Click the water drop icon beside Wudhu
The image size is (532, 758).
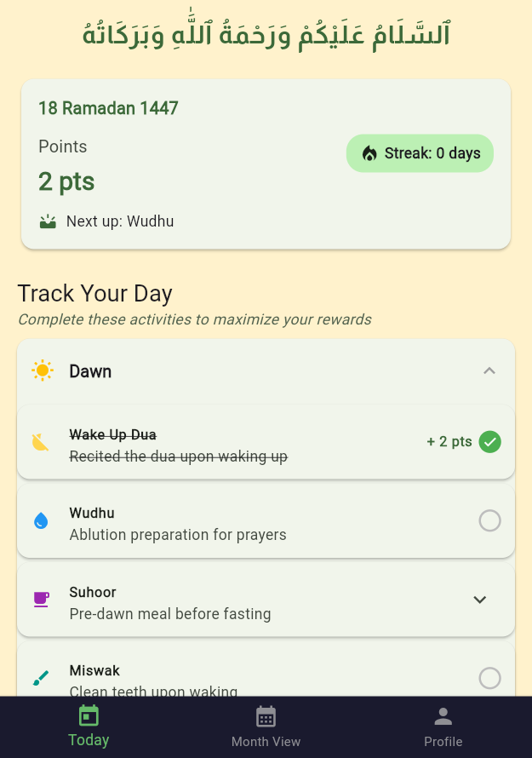(41, 520)
